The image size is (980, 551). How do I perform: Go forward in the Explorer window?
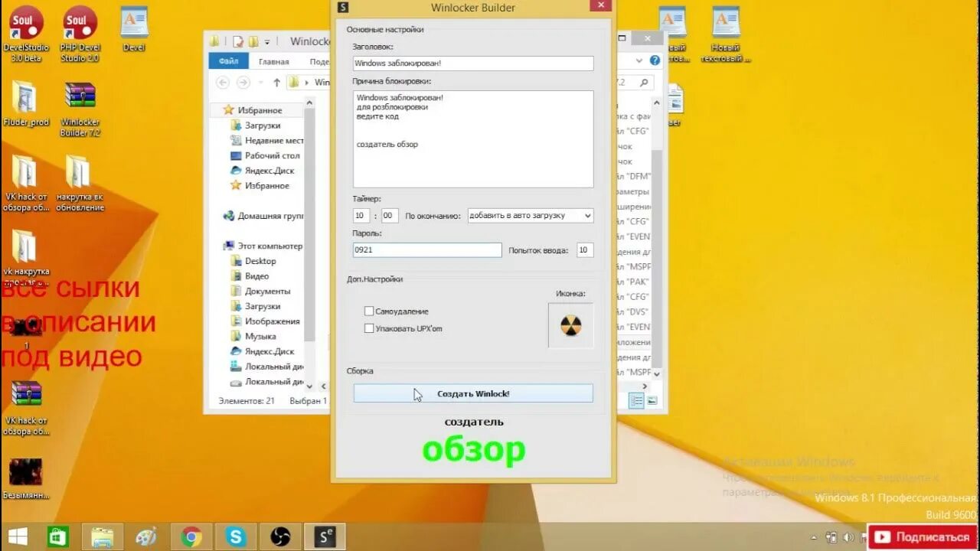(243, 83)
